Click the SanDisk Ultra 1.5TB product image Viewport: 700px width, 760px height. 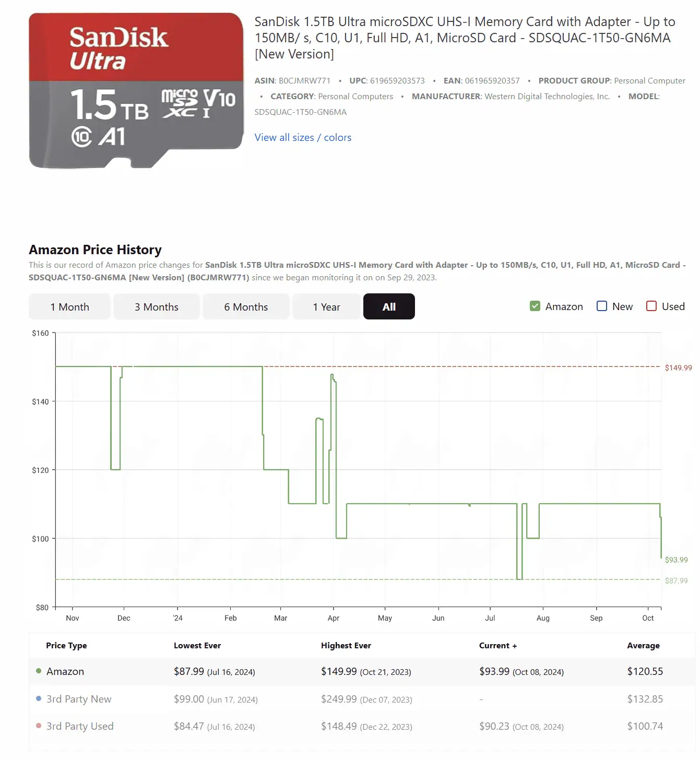pos(136,91)
